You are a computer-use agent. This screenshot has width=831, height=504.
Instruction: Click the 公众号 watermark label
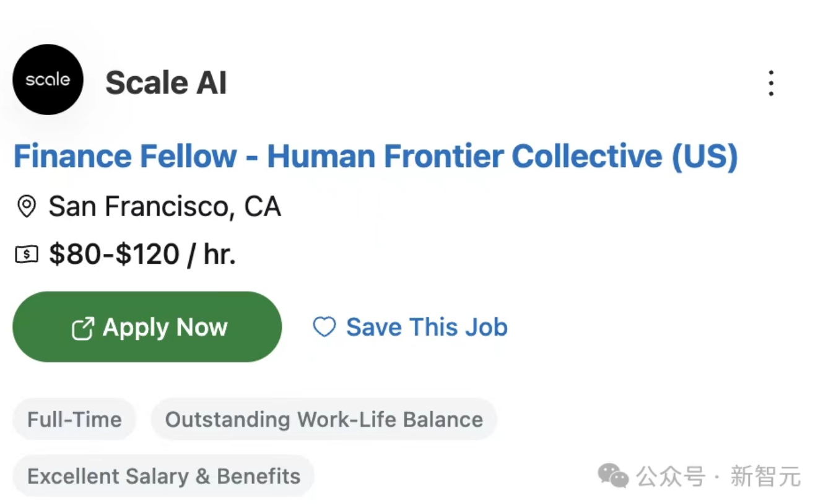point(671,476)
